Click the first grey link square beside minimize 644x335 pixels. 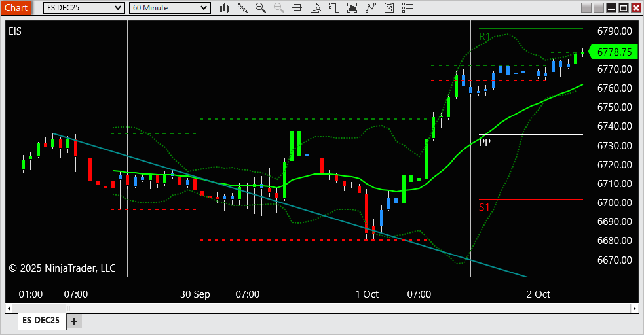click(586, 8)
